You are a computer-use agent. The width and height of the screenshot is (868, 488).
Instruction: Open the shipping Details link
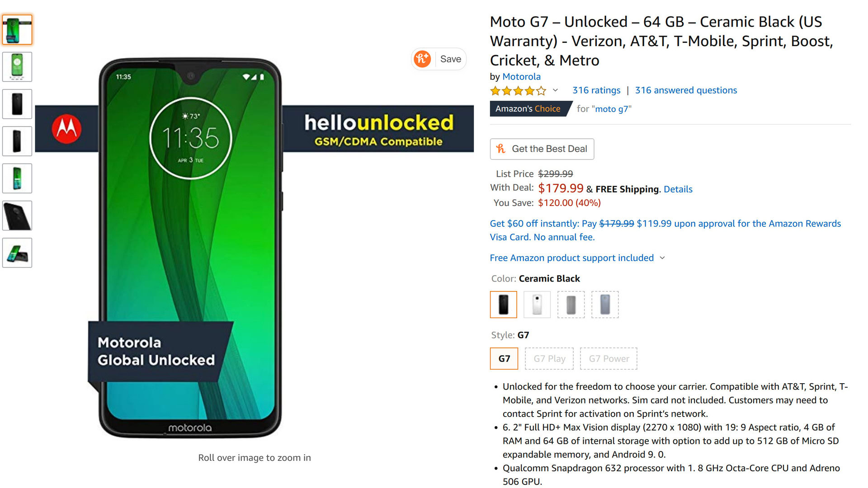[x=678, y=189]
